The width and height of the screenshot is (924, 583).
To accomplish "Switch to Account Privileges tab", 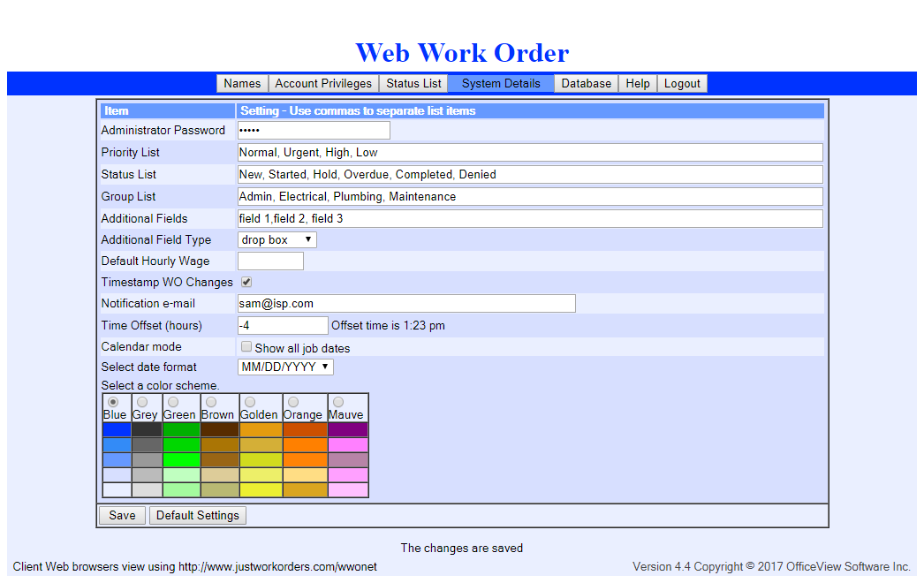I will (323, 84).
